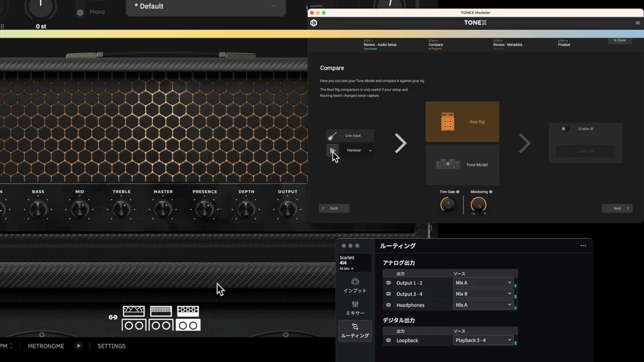This screenshot has height=362, width=644.
Task: Click the Real Rig amp stack icon
Action: click(448, 122)
